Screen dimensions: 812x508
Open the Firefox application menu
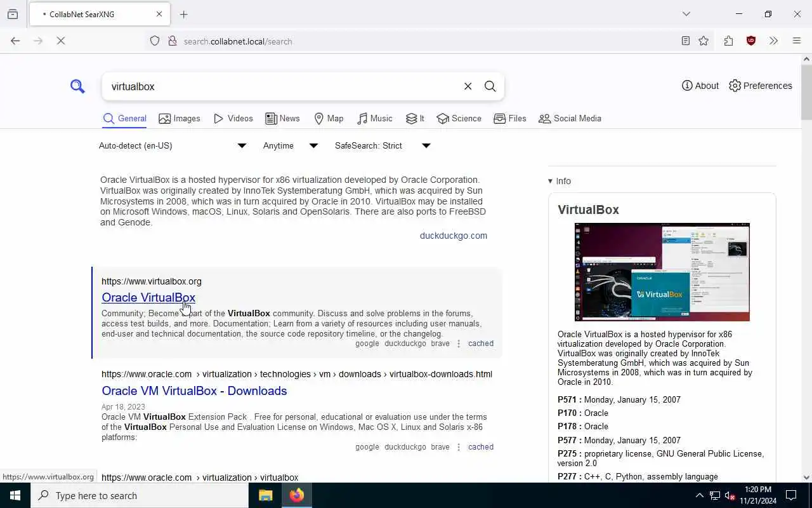pyautogui.click(x=797, y=41)
